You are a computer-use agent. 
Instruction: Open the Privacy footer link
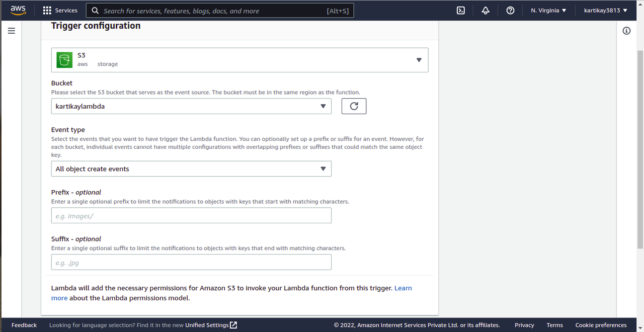pyautogui.click(x=524, y=325)
